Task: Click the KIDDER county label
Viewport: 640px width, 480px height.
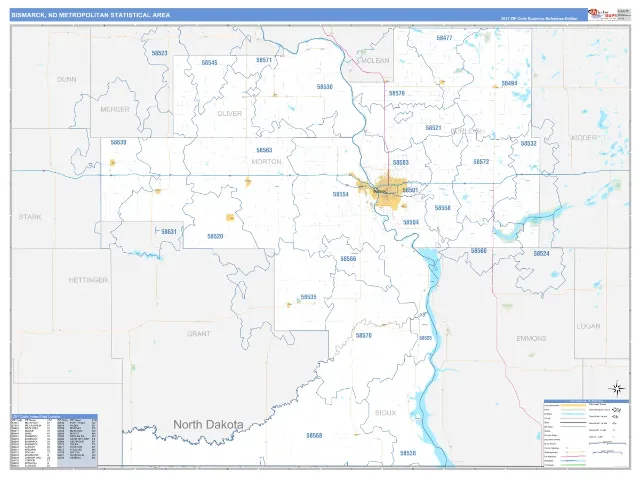Action: coord(584,138)
